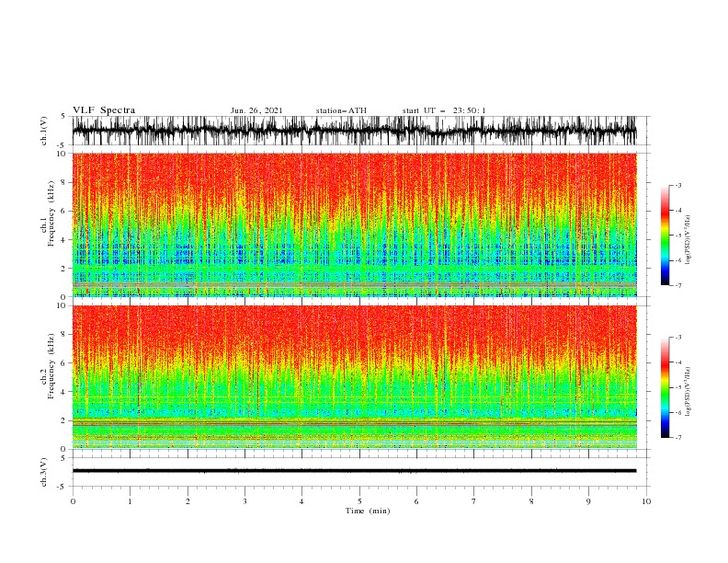Click the time axis tick label "9"
This screenshot has width=728, height=563.
click(588, 501)
